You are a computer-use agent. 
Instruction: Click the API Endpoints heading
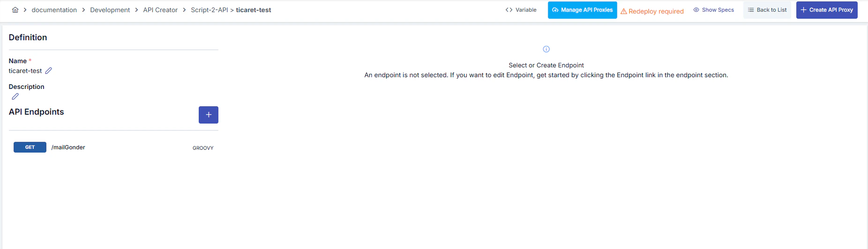click(37, 112)
